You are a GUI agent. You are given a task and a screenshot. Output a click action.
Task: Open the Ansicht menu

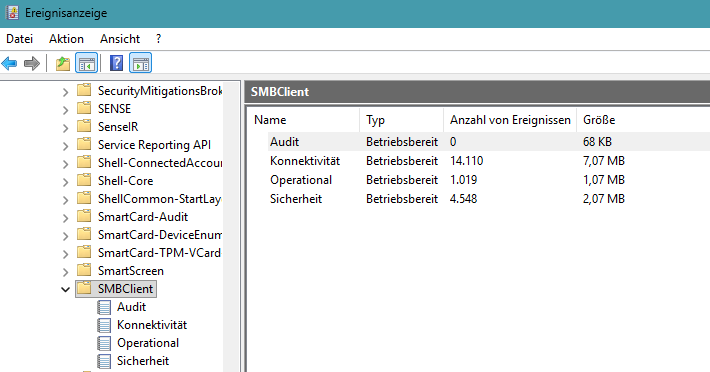tap(120, 39)
